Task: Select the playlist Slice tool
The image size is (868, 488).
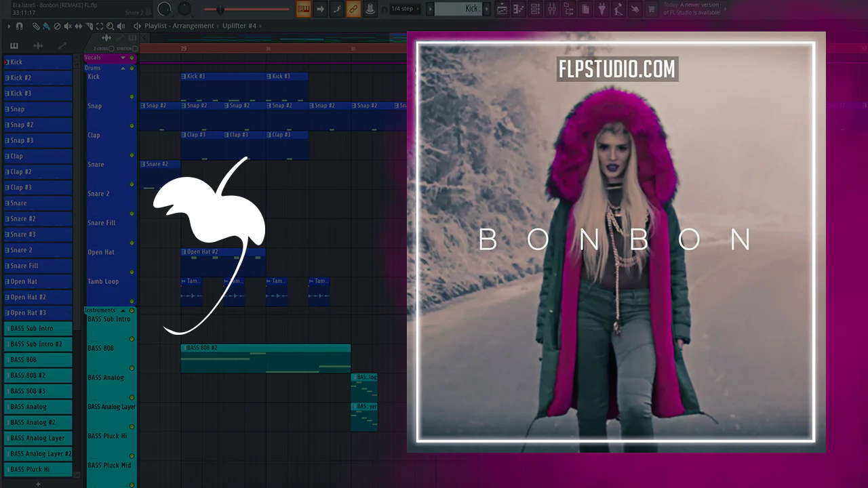Action: pyautogui.click(x=90, y=26)
